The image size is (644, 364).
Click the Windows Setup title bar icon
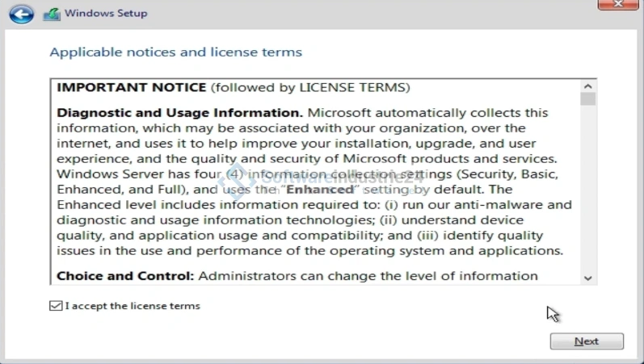51,14
